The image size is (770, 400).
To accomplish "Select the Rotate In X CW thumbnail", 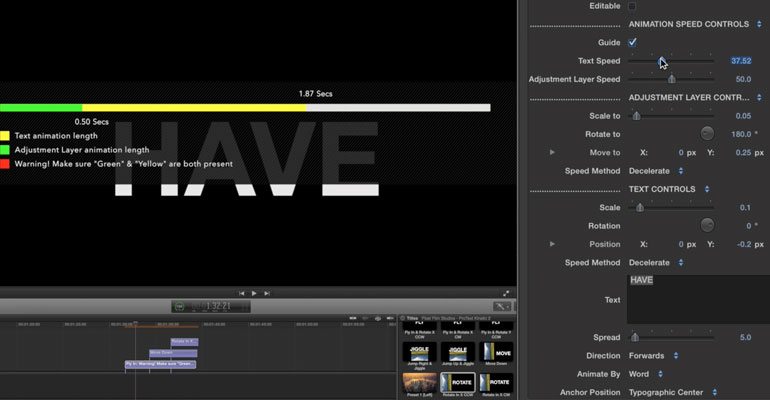I will (496, 382).
